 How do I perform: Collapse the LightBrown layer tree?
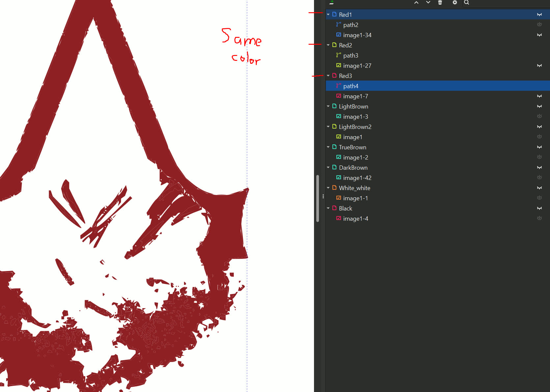point(328,106)
